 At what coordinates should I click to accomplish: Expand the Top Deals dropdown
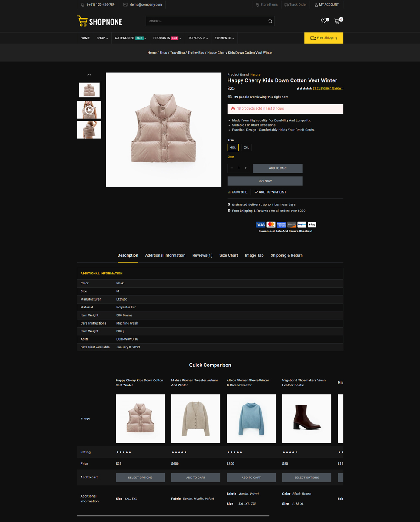(x=198, y=38)
